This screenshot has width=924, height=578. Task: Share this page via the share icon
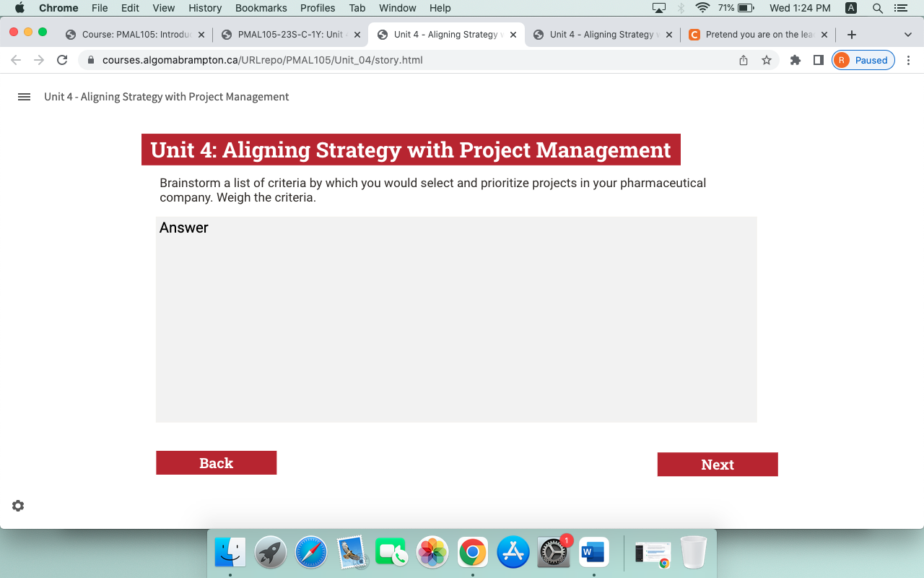tap(744, 60)
